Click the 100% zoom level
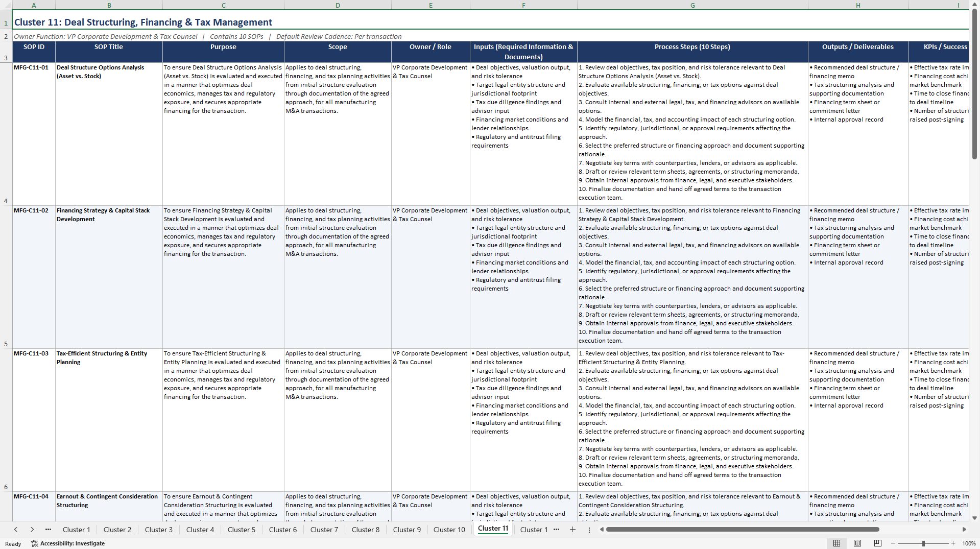980x549 pixels. coord(969,543)
